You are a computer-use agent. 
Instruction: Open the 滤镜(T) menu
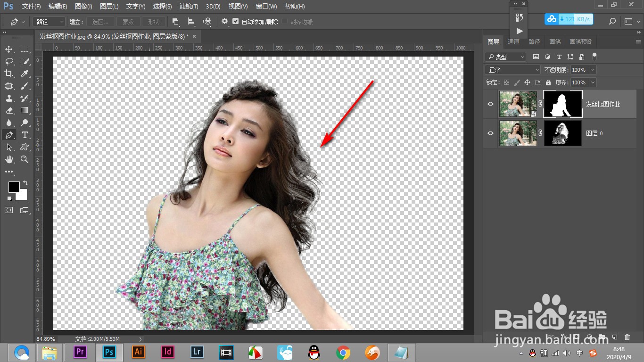pos(189,7)
